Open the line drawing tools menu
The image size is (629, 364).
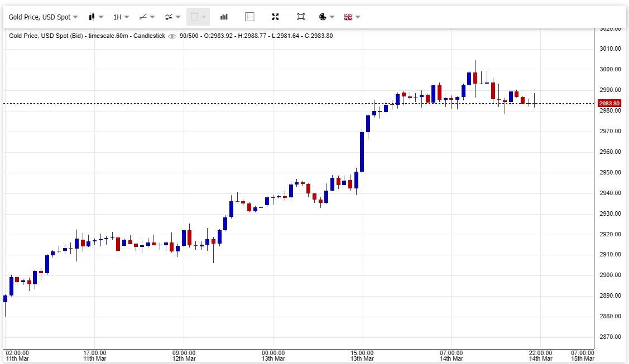(147, 17)
